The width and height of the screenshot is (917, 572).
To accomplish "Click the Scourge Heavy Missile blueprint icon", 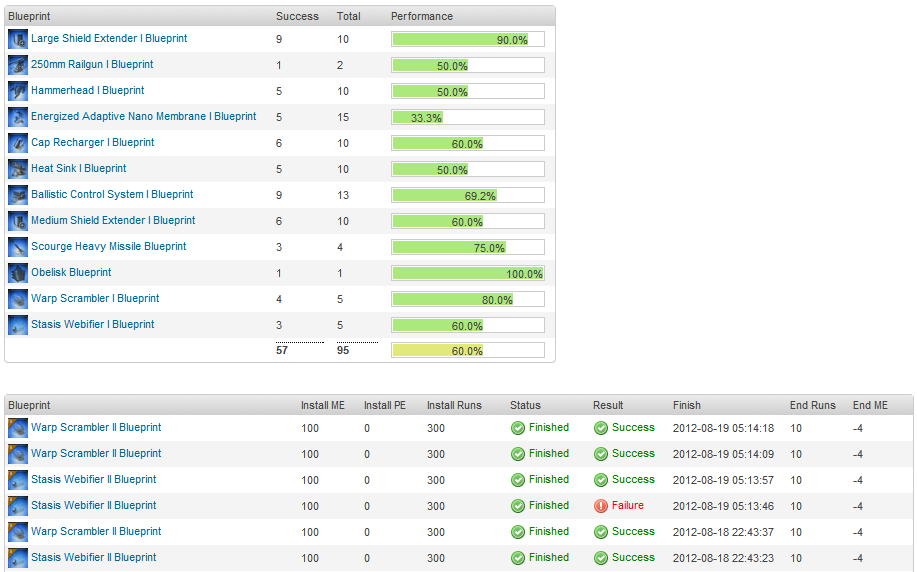I will [18, 247].
